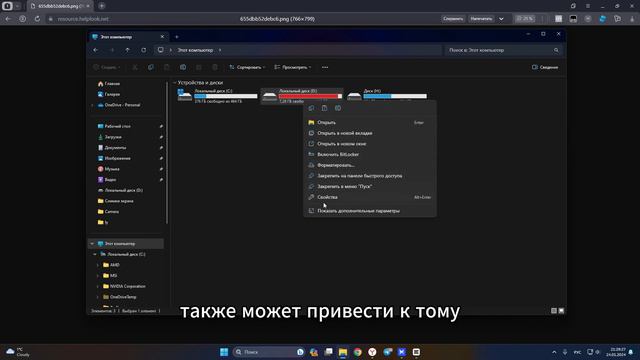Click middle quick-action icon atop context menu
This screenshot has width=640, height=360.
click(x=324, y=108)
